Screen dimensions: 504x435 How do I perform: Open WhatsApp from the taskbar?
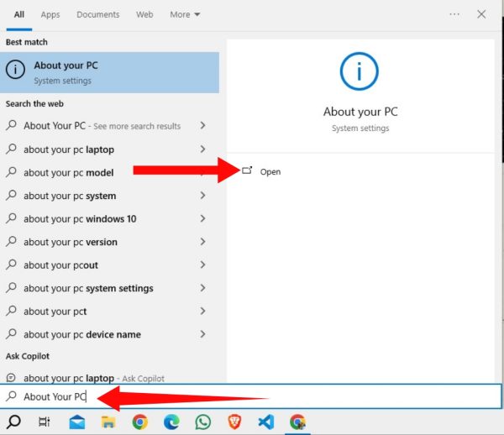tap(202, 422)
